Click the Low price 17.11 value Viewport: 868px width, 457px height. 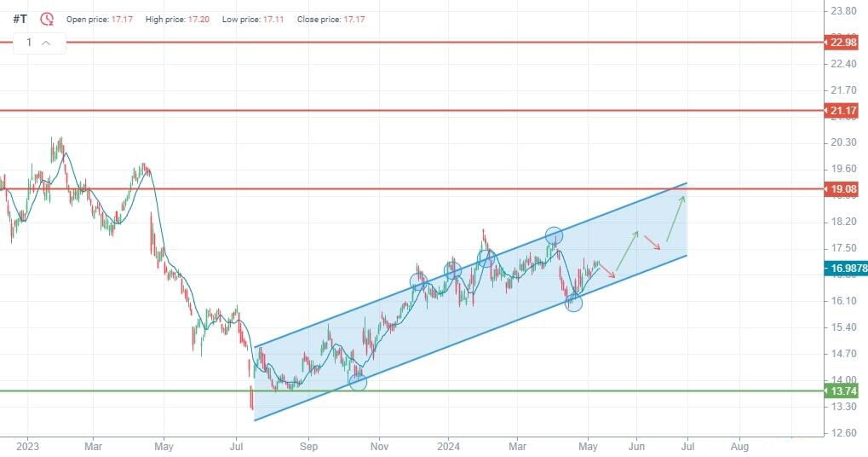[x=273, y=20]
